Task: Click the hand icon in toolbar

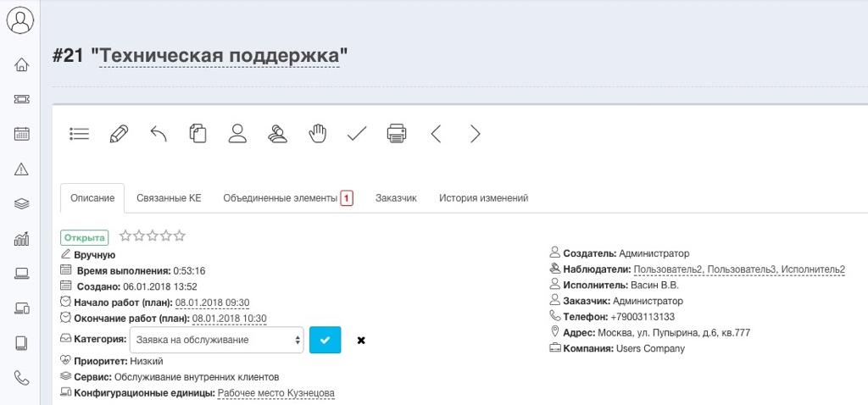Action: pyautogui.click(x=317, y=134)
